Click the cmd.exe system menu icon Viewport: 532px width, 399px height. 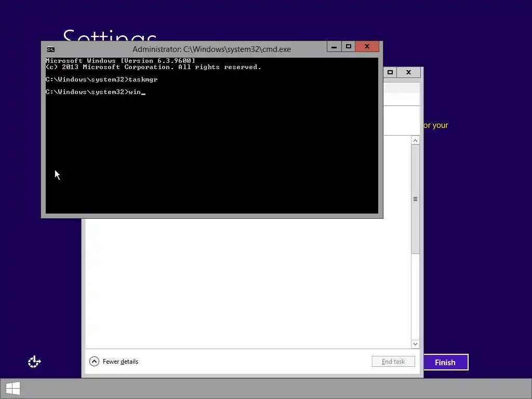pos(51,49)
